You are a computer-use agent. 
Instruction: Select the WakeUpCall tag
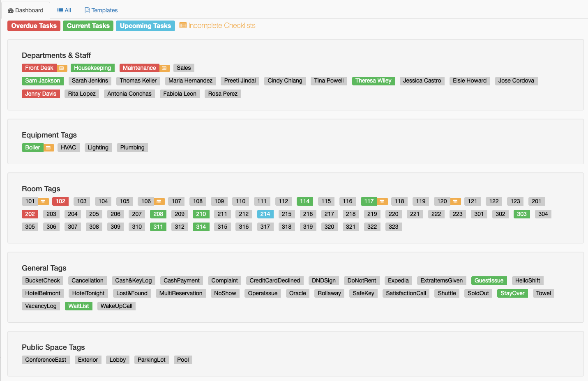(116, 306)
